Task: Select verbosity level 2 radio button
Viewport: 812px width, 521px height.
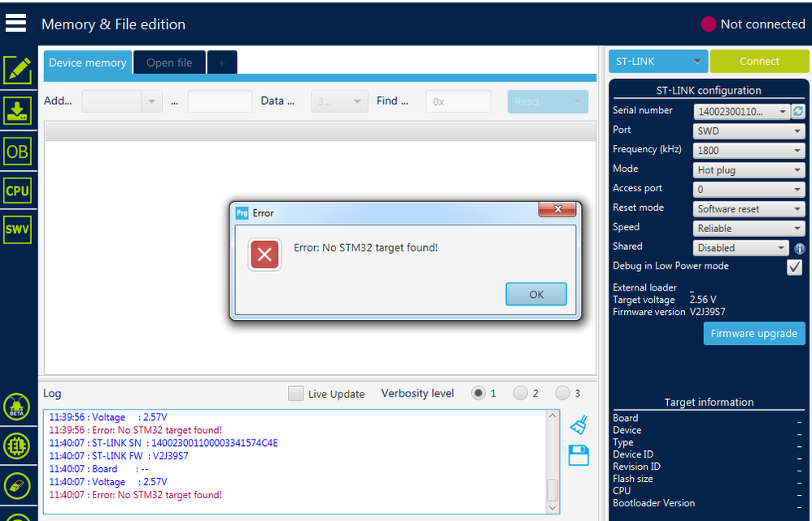Action: [521, 393]
